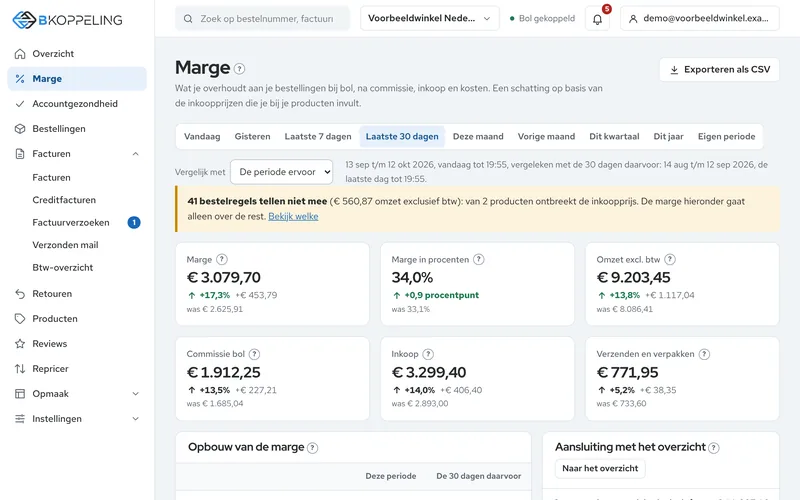Click the Marge value € 3.079,70
This screenshot has width=800, height=500.
223,278
